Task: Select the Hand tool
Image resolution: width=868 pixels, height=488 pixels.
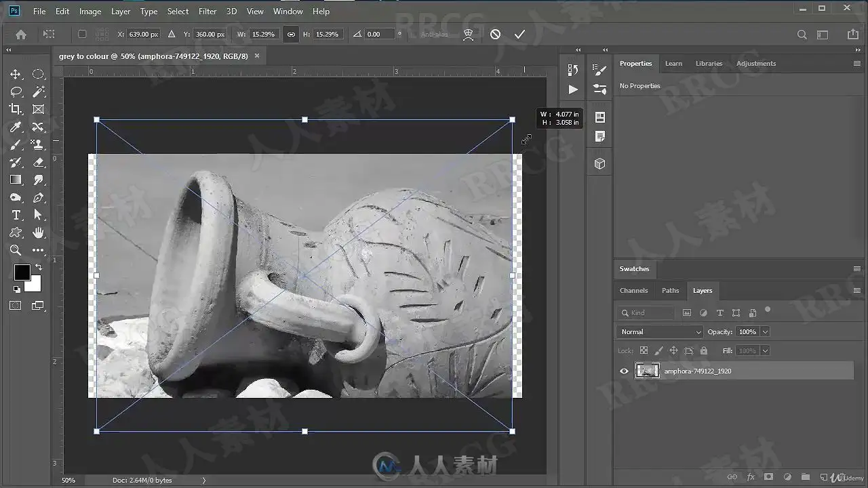Action: (x=39, y=232)
